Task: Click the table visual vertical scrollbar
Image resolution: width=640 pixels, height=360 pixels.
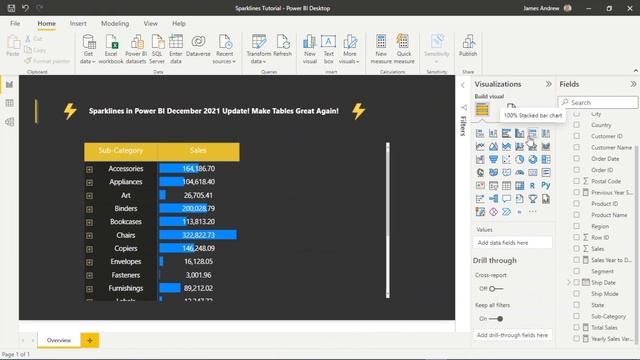Action: tap(388, 220)
